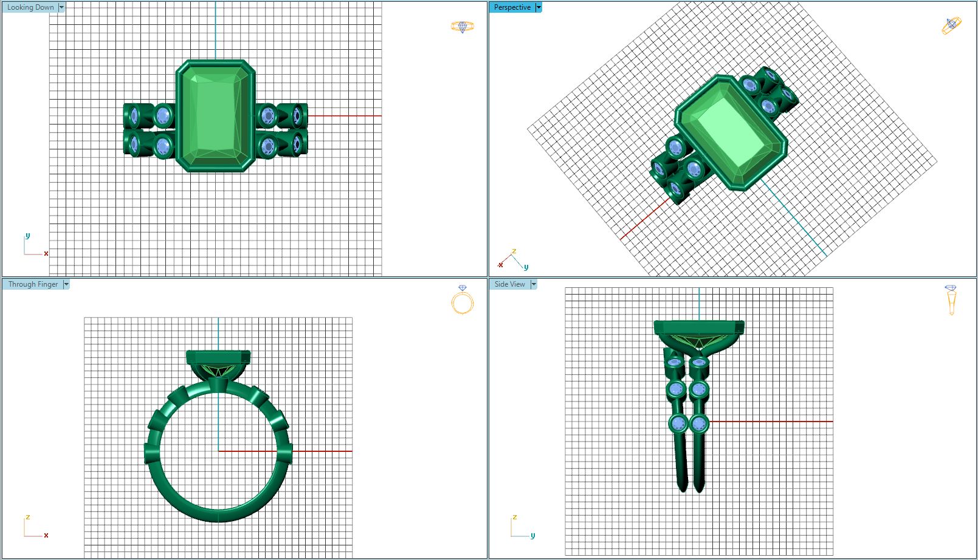Select the emerald center stone in Perspective view
Viewport: 978px width, 560px height.
pos(731,132)
